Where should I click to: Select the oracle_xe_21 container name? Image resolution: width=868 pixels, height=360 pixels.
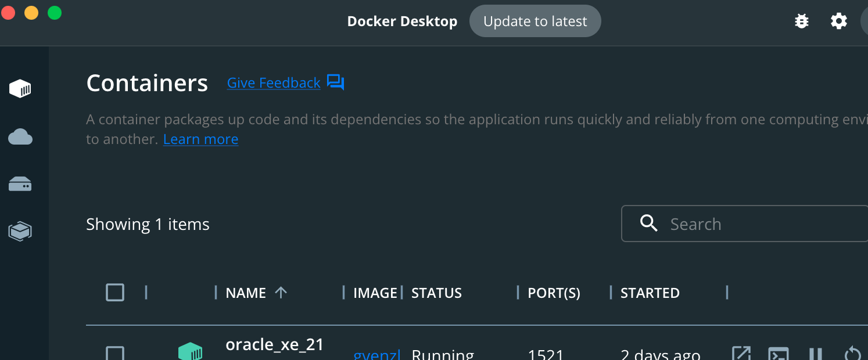[274, 344]
